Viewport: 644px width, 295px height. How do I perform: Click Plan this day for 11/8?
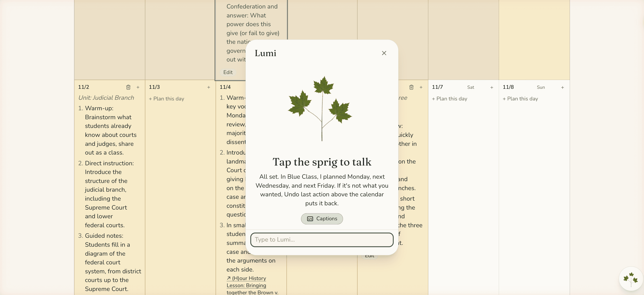pos(520,99)
